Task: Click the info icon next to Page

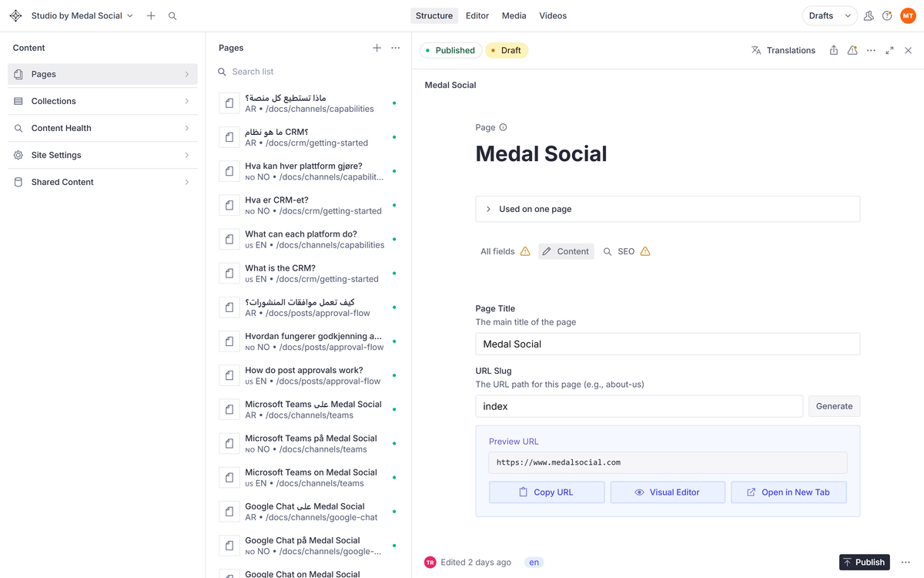Action: tap(503, 127)
